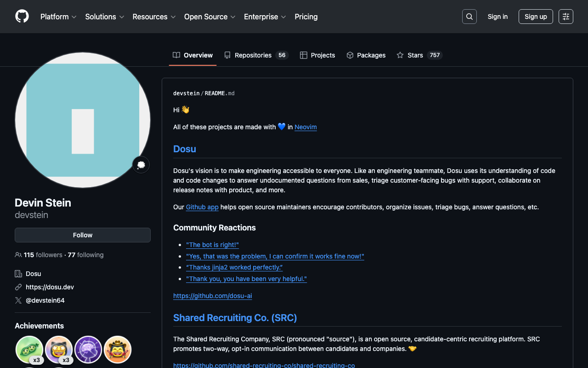
Task: Click the set-status thought bubble badge
Action: click(x=141, y=165)
